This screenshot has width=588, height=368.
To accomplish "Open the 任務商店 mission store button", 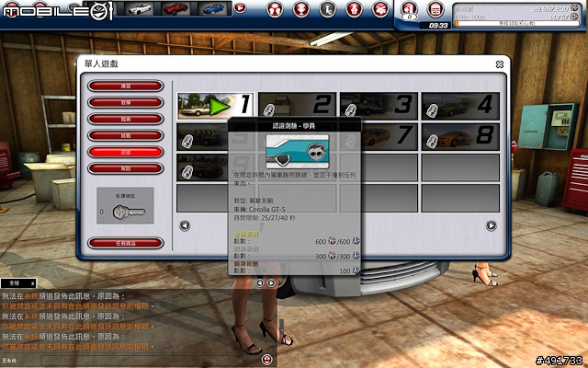I will (x=126, y=243).
